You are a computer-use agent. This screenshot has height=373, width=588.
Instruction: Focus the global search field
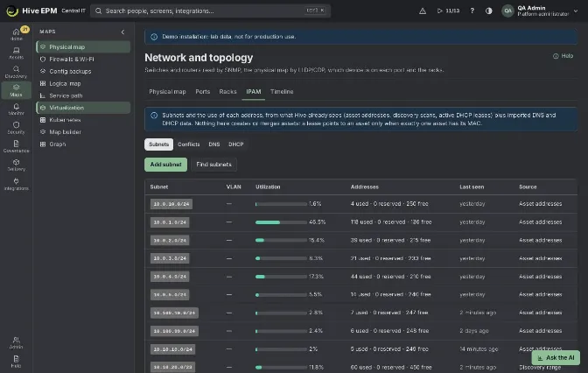point(210,11)
